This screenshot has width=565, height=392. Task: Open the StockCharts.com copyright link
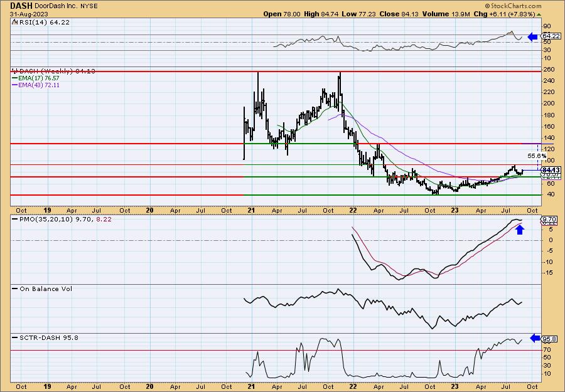pos(513,6)
